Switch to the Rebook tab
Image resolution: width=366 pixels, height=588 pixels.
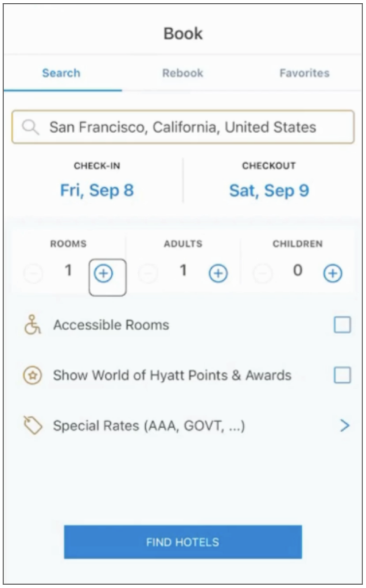(x=182, y=73)
